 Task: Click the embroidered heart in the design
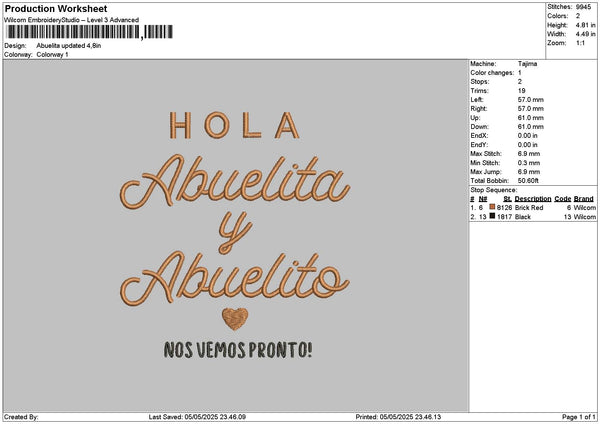click(235, 319)
